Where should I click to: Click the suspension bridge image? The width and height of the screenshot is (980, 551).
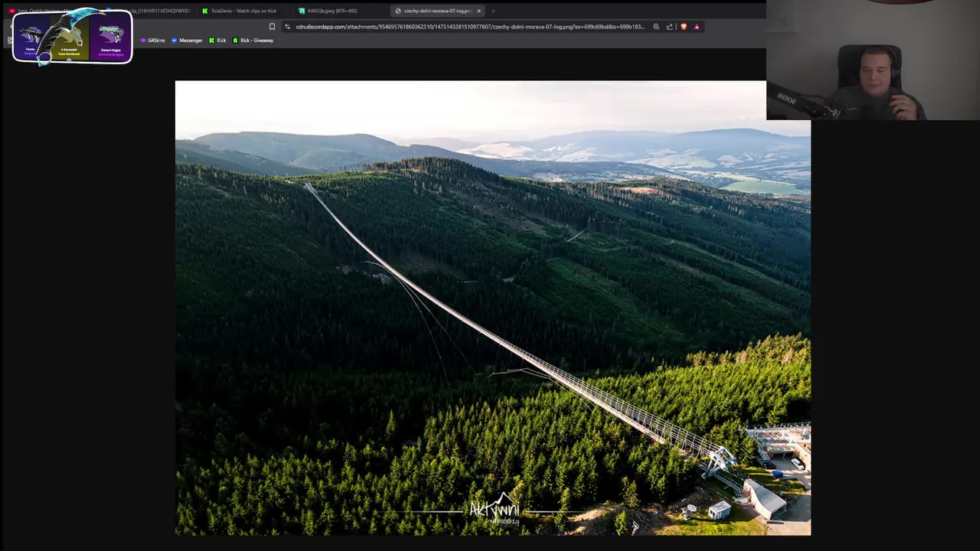tap(492, 308)
